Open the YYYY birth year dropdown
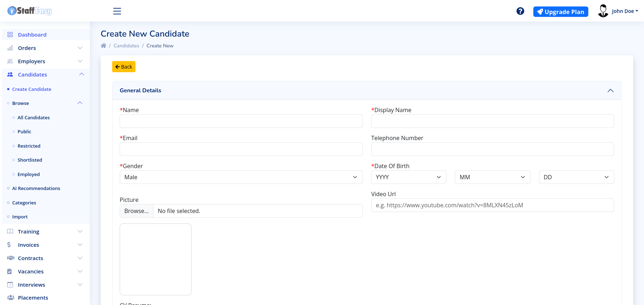 pos(408,177)
